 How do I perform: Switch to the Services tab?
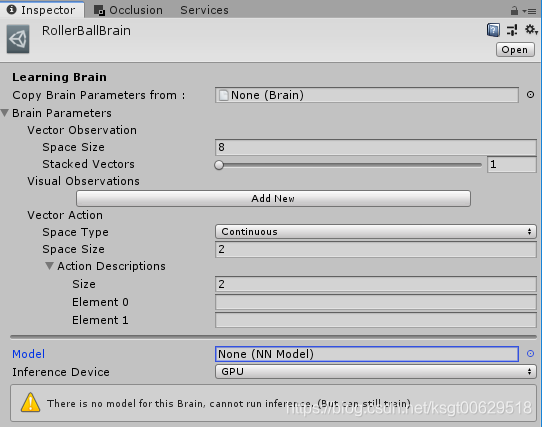pos(204,10)
